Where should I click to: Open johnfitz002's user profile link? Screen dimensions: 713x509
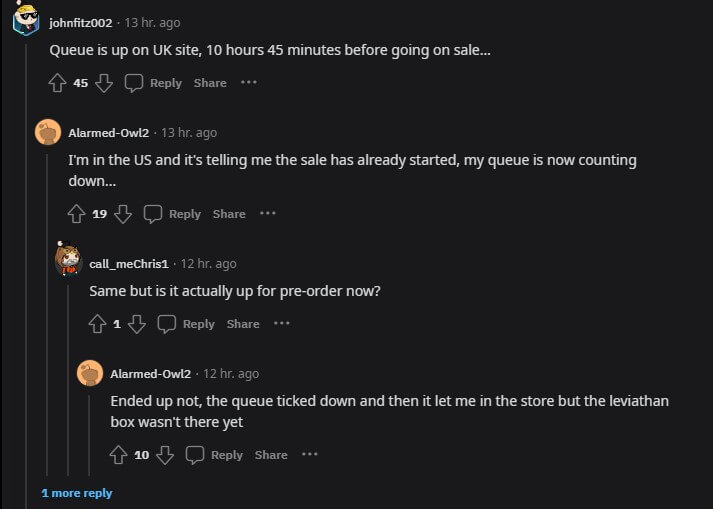pos(80,23)
